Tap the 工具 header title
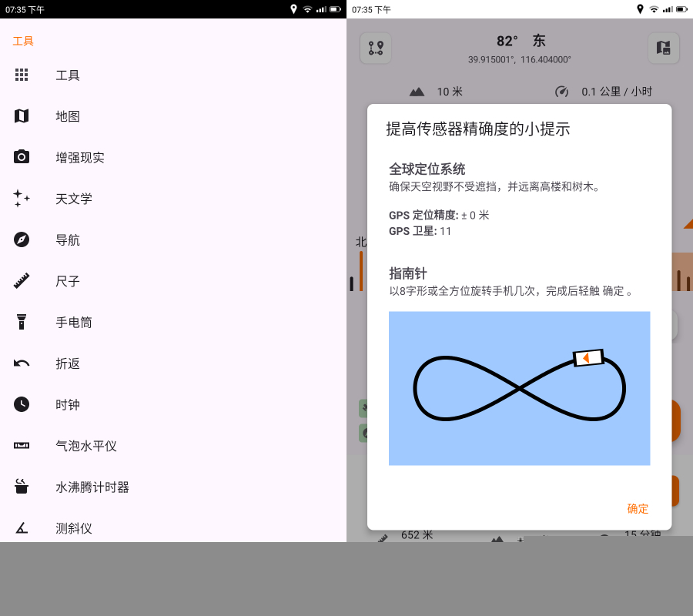 (23, 41)
